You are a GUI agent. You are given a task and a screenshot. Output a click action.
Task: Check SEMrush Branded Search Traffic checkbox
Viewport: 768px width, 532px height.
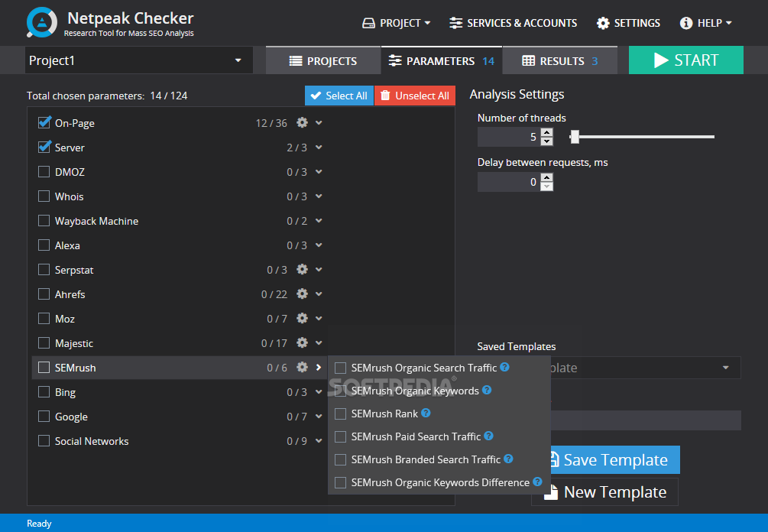(x=340, y=460)
